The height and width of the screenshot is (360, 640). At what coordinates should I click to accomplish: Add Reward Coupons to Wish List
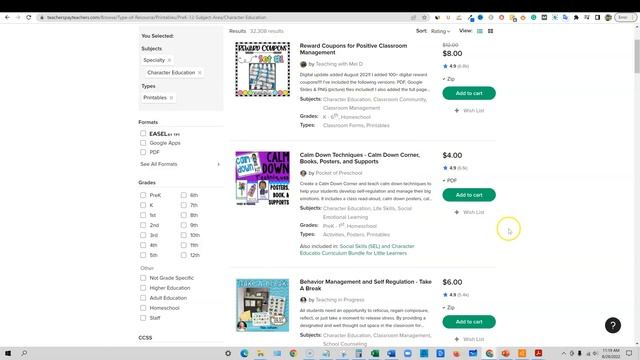[469, 111]
